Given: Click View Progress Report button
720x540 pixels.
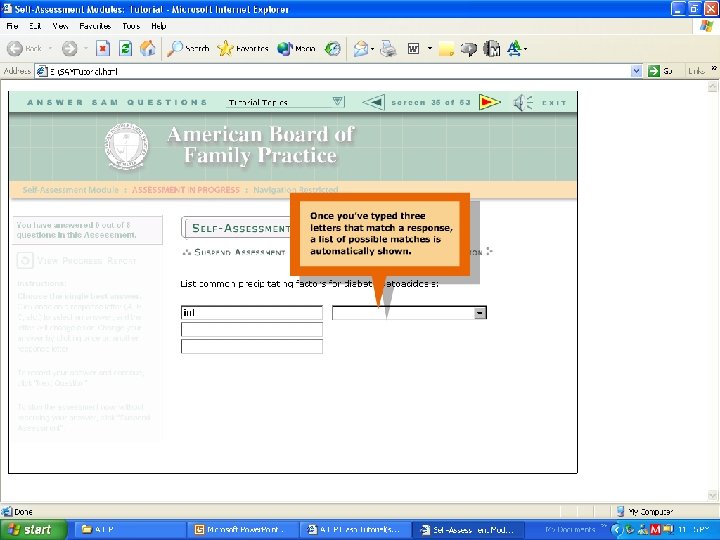Looking at the screenshot, I should pos(78,261).
